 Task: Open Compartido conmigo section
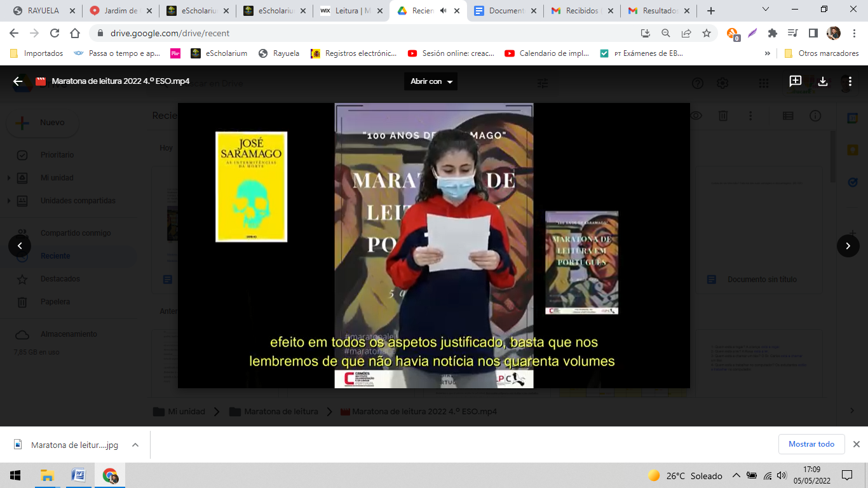coord(76,233)
